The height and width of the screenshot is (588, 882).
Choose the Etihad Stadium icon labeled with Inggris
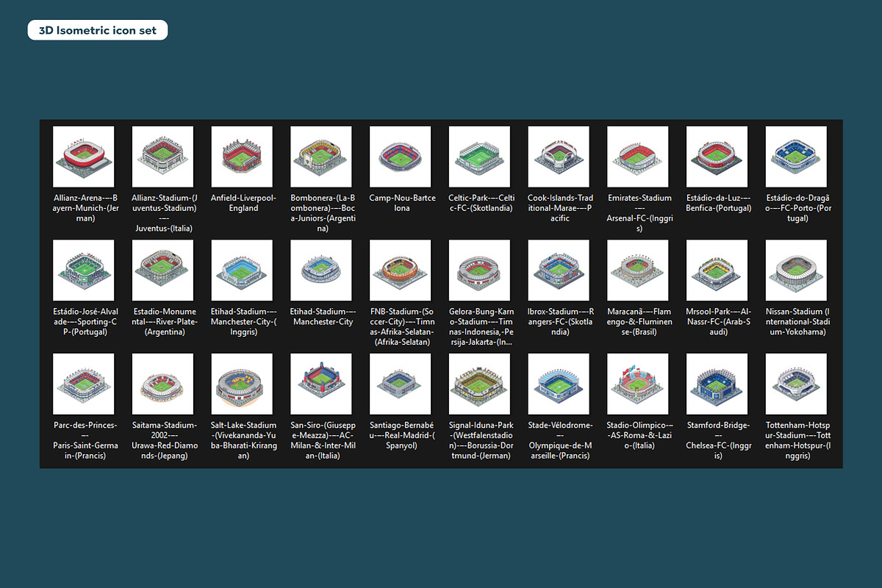(243, 270)
